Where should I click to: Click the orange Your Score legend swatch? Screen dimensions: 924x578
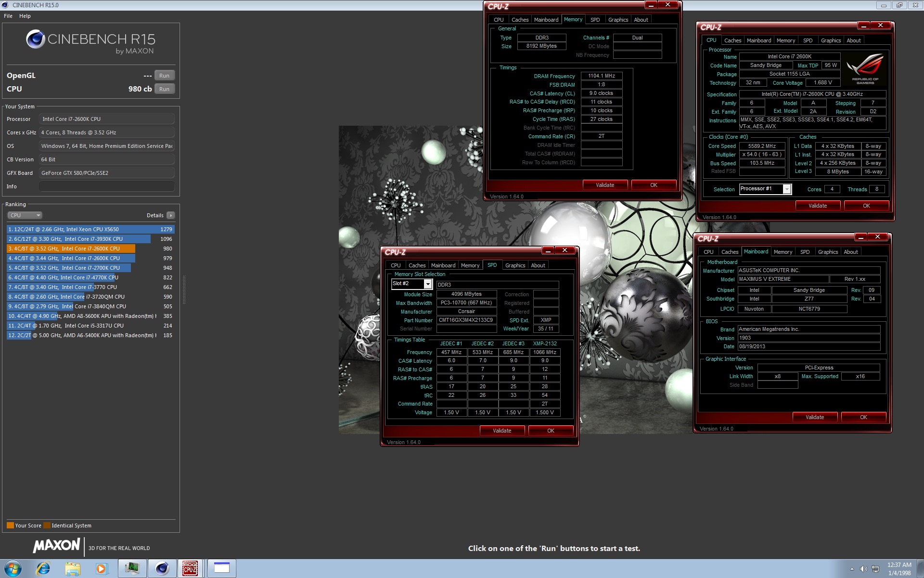click(10, 525)
